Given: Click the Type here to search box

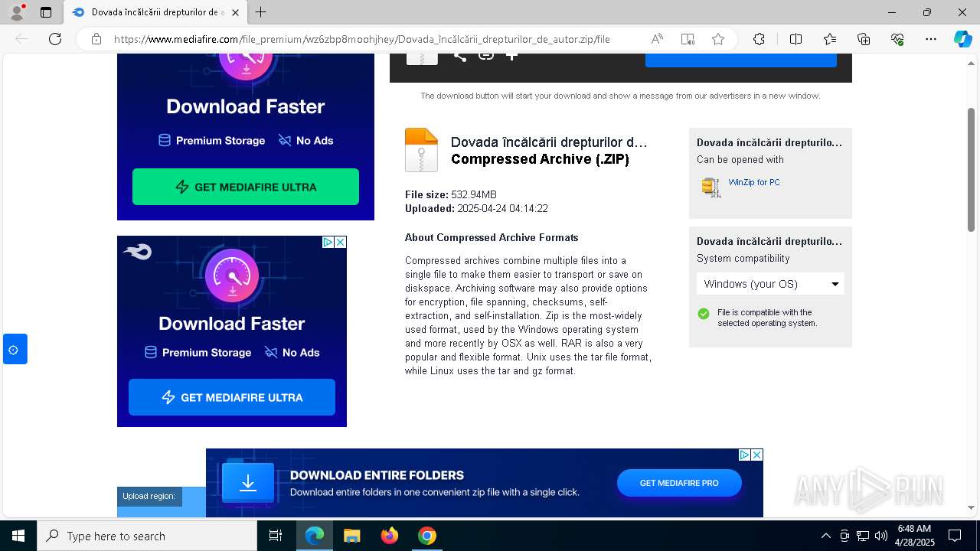Looking at the screenshot, I should tap(147, 536).
